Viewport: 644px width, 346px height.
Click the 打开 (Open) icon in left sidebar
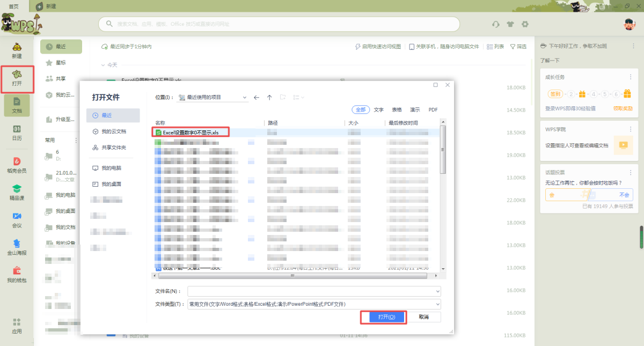click(17, 78)
